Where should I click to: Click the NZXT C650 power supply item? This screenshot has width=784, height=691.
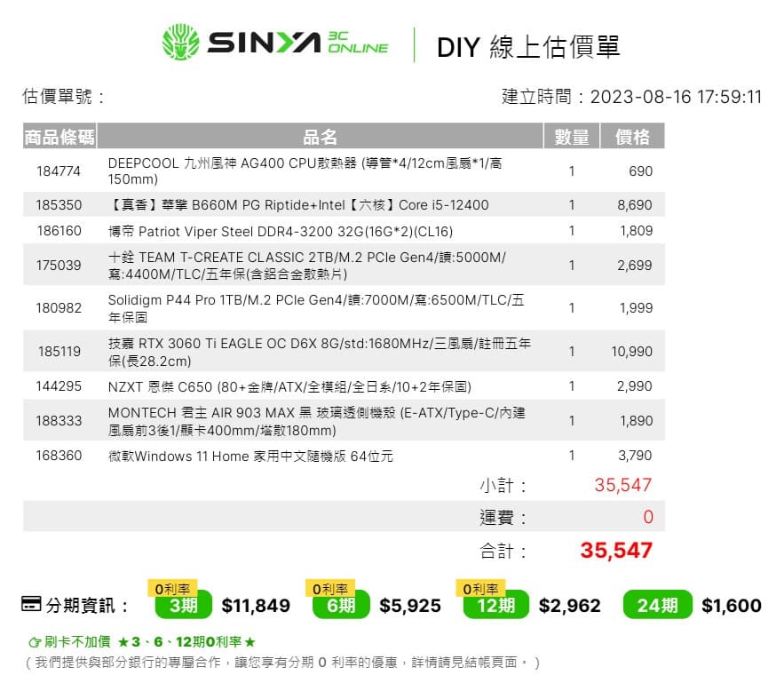[x=289, y=386]
